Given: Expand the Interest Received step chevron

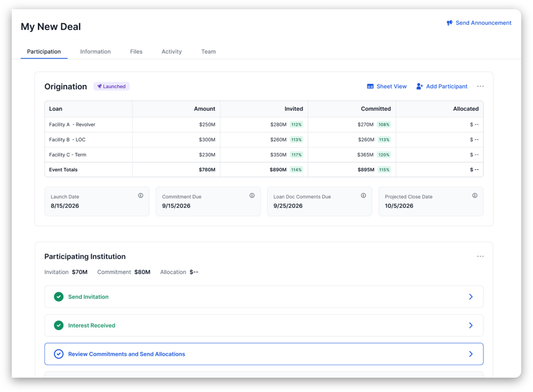Looking at the screenshot, I should pos(471,325).
